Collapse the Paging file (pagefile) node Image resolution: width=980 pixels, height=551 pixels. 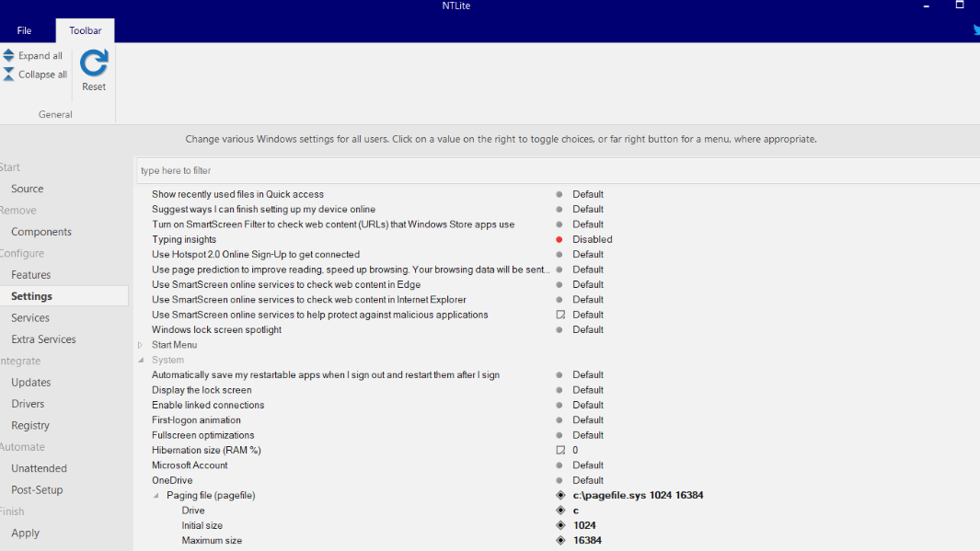pyautogui.click(x=156, y=496)
